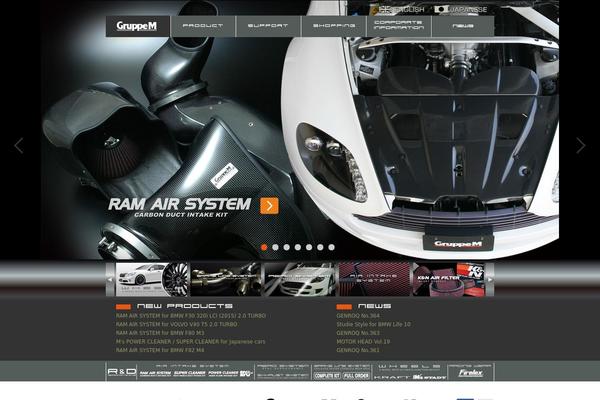
Task: Open Studie Style for BMW Life 10 news
Action: (373, 324)
